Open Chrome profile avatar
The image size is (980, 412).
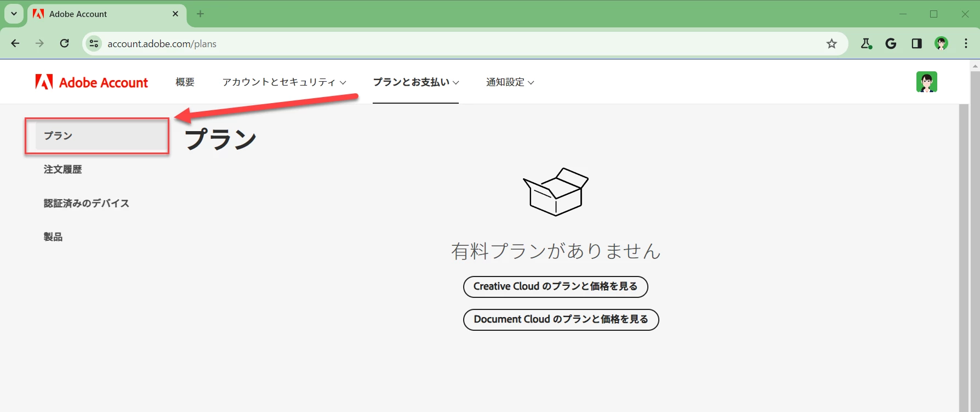point(942,43)
